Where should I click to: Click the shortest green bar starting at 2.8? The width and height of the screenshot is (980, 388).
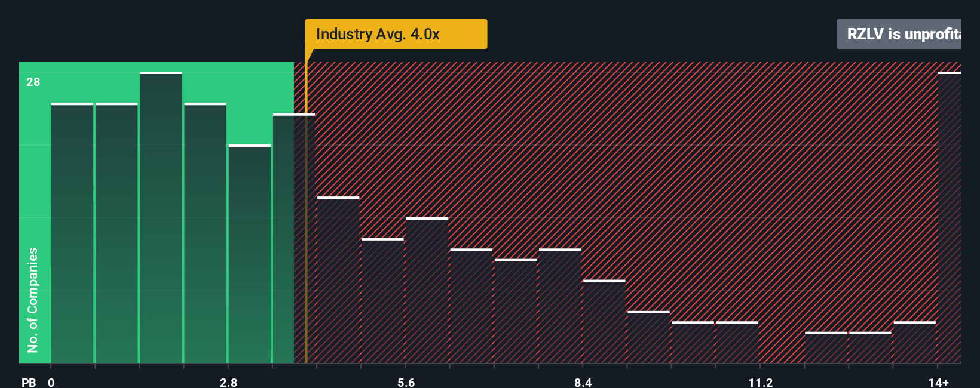click(249, 254)
